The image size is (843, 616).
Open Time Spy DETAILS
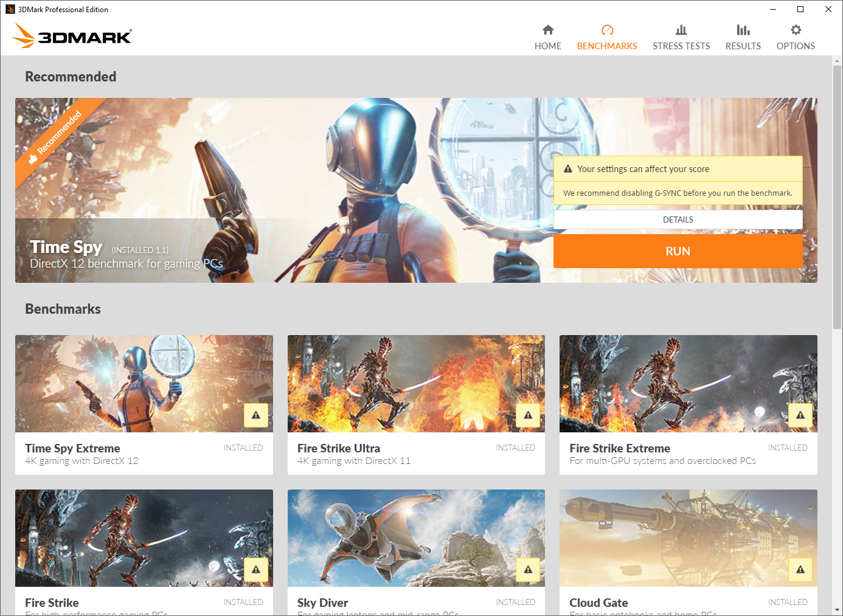tap(678, 220)
